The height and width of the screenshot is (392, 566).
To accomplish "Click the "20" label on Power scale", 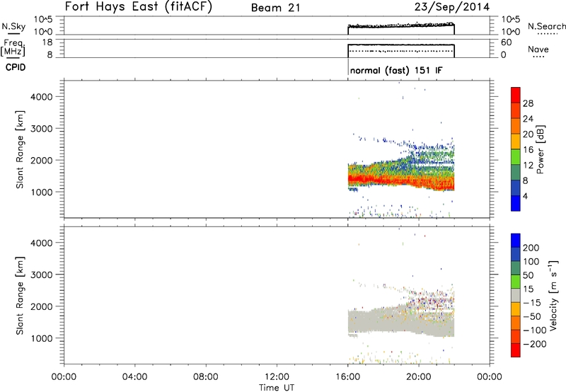I will pos(528,134).
